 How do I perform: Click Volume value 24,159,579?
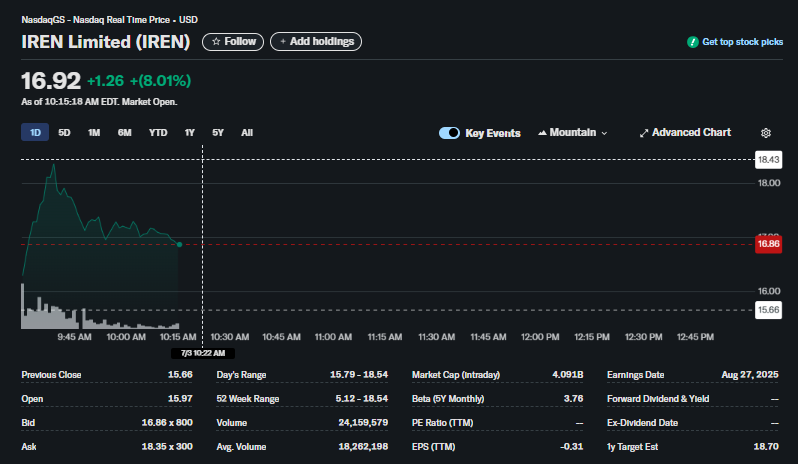[x=363, y=423]
